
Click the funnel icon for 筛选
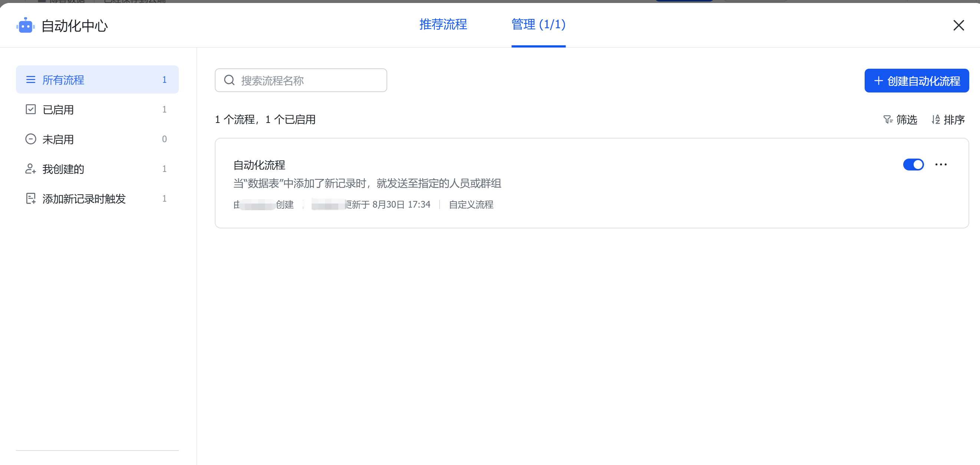tap(888, 120)
